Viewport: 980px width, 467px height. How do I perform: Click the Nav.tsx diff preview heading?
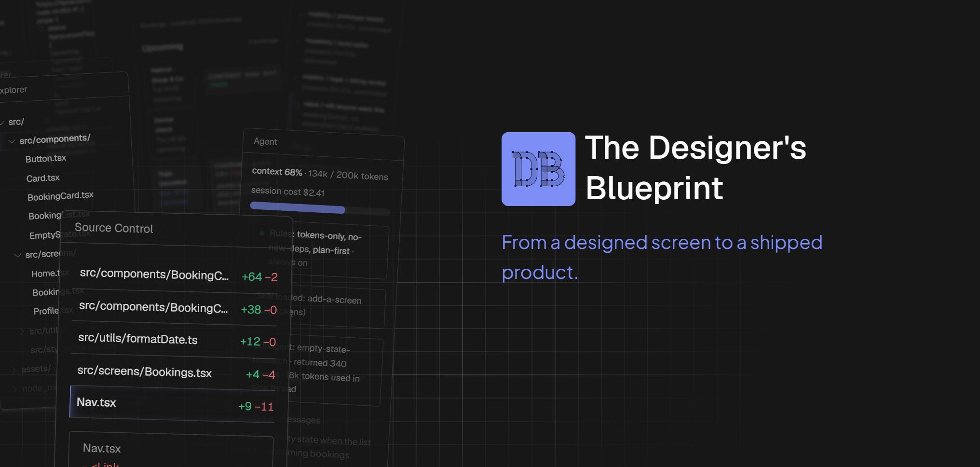pyautogui.click(x=102, y=448)
